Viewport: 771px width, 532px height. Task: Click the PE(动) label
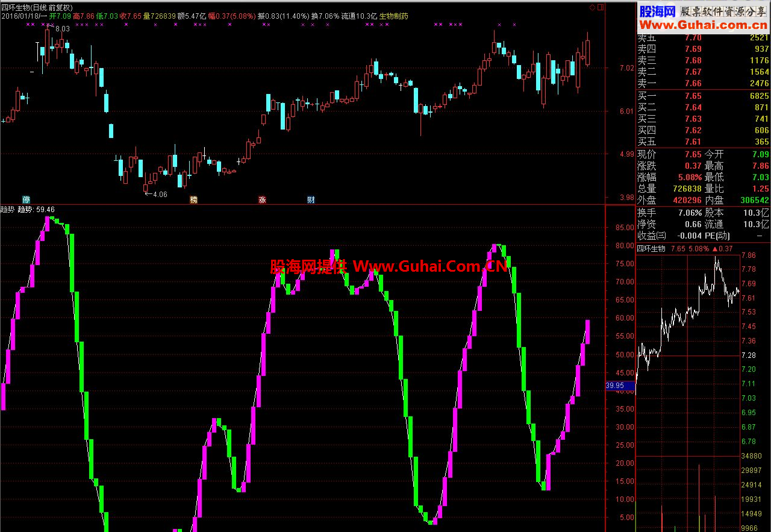tap(719, 236)
